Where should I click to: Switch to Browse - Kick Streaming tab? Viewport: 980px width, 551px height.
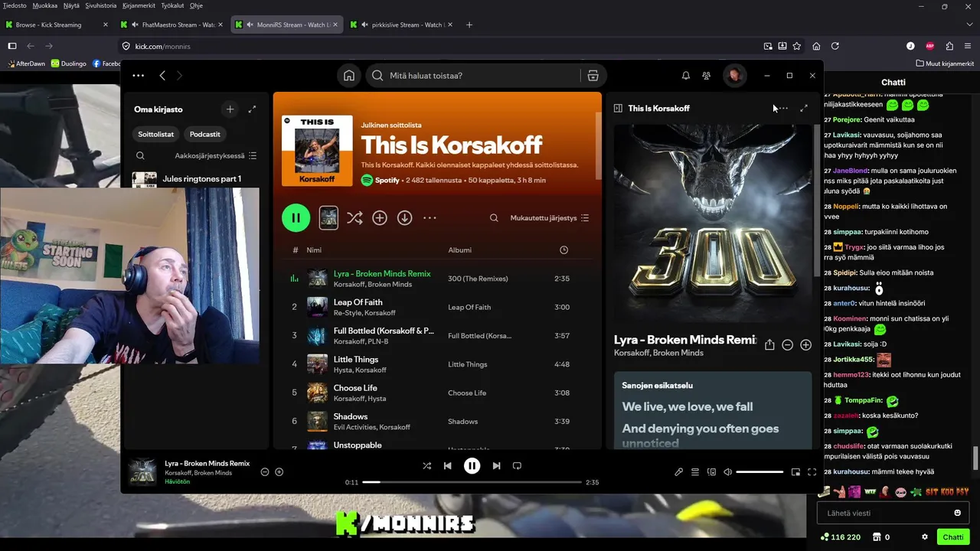(x=57, y=24)
